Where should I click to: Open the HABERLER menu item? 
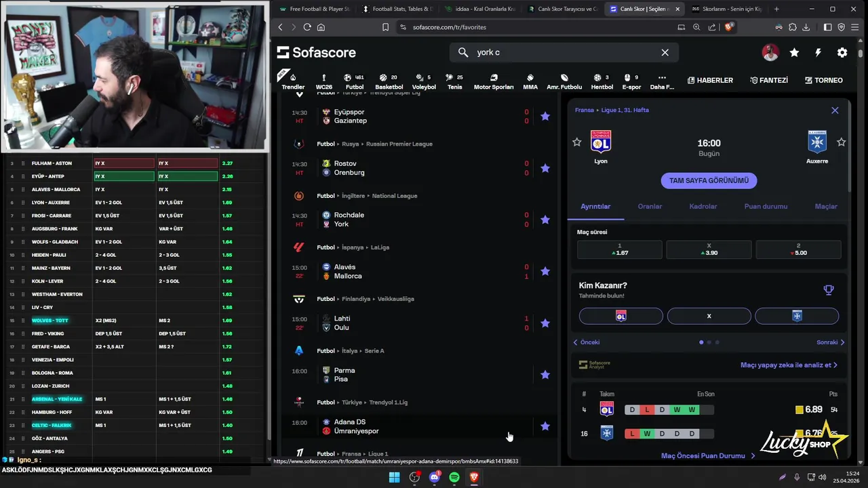[x=710, y=80]
